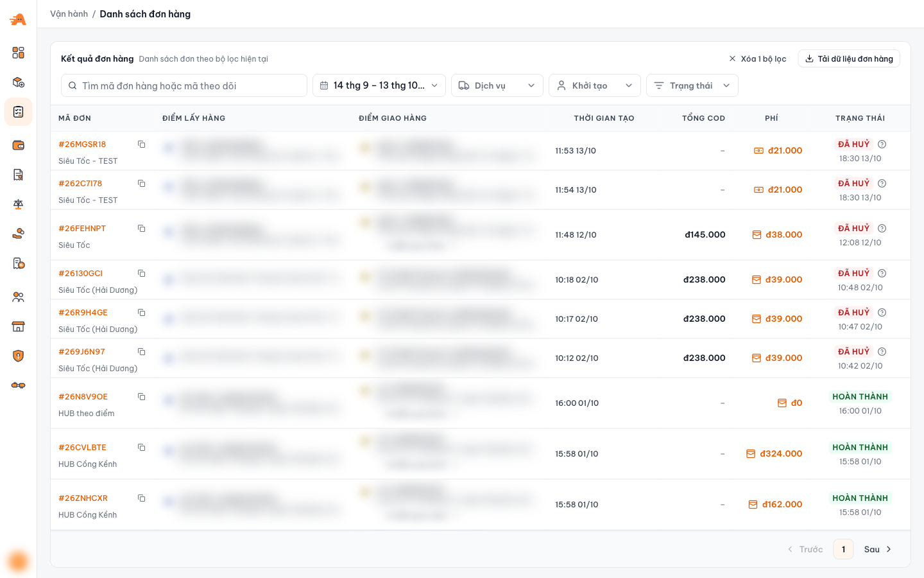Go to next page with Sau
Screen dimensions: 924x578
click(x=878, y=549)
